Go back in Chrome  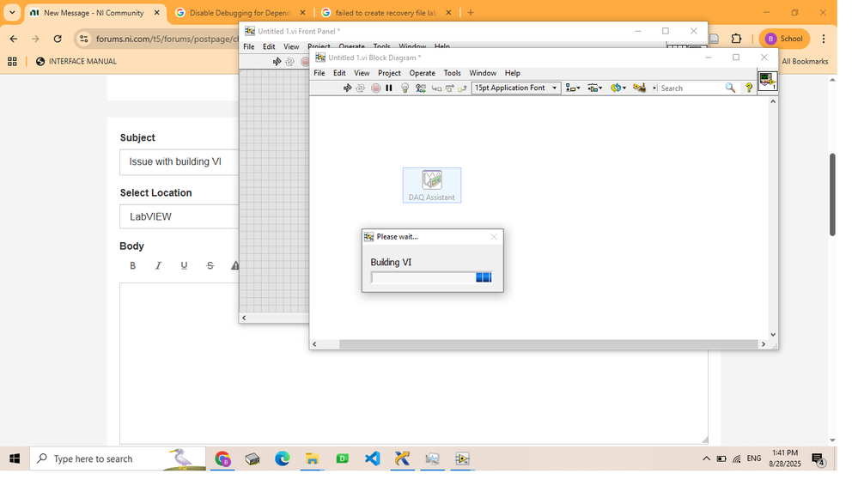click(x=14, y=39)
